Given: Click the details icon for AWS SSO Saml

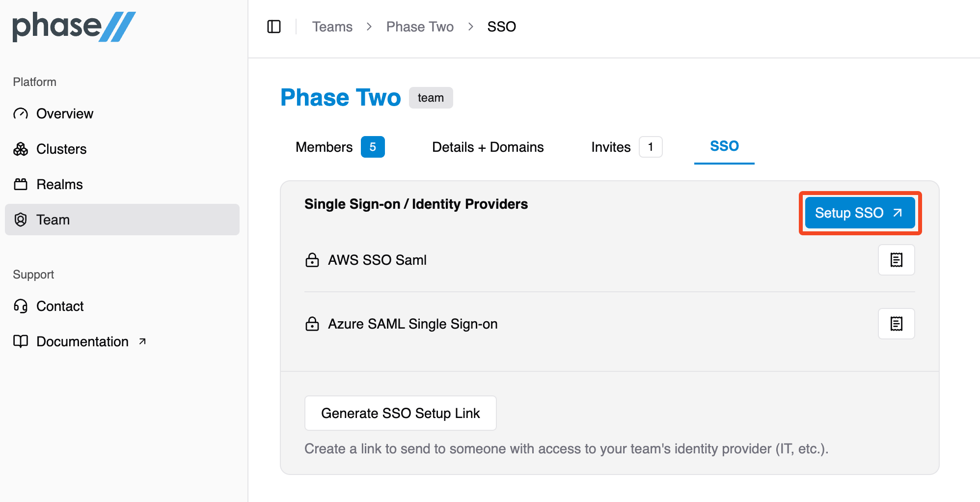Looking at the screenshot, I should point(896,260).
